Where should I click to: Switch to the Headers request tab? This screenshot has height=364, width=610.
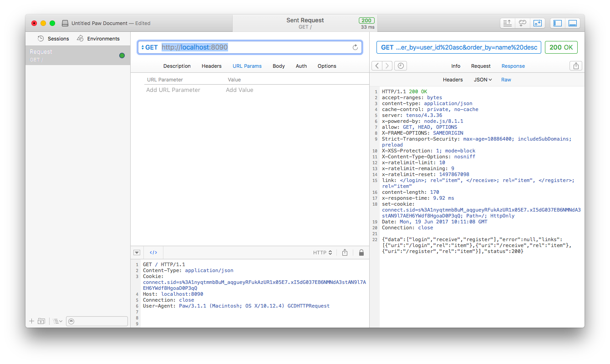click(x=212, y=66)
